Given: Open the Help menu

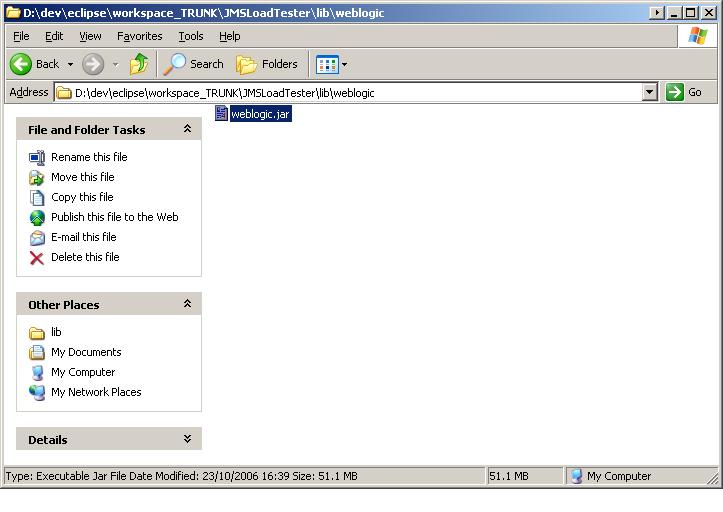Looking at the screenshot, I should [x=229, y=36].
